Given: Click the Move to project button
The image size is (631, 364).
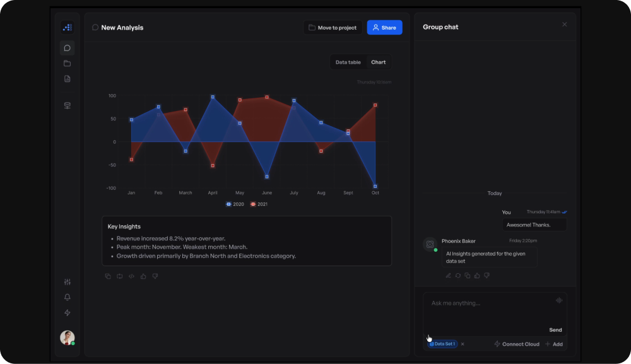Looking at the screenshot, I should [333, 28].
